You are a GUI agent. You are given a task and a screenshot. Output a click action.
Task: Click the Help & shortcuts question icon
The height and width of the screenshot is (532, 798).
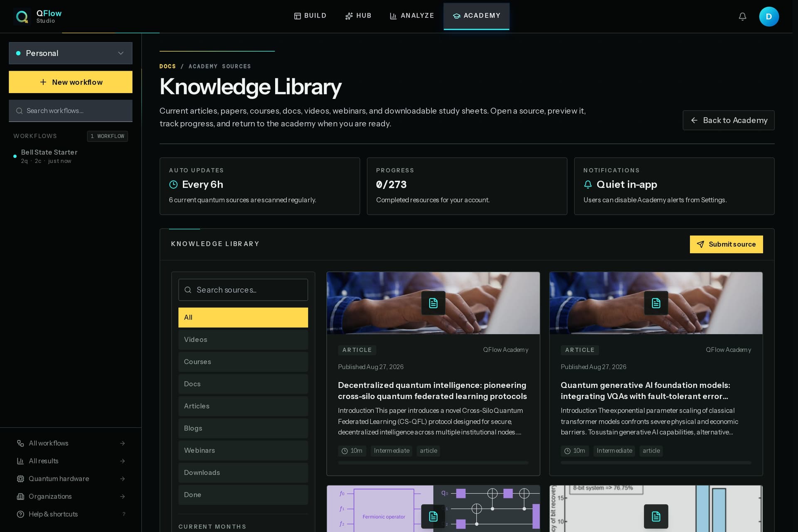click(x=20, y=514)
